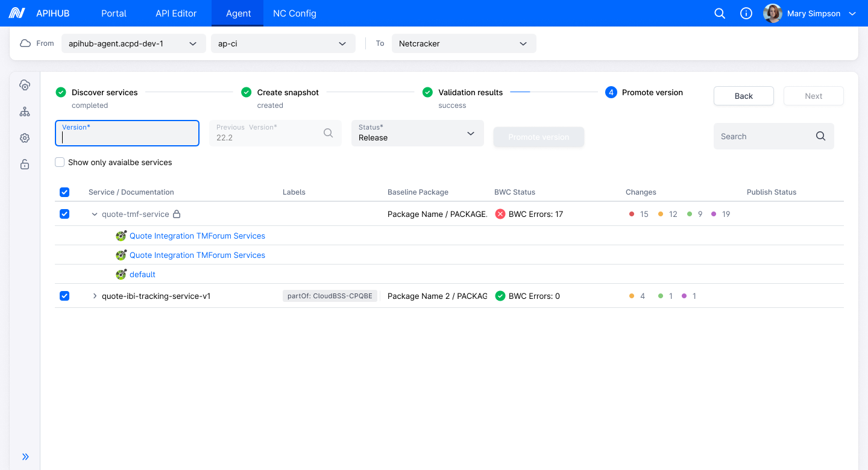
Task: Click the partOf: CloudBSS-CPQBE label
Action: (x=330, y=296)
